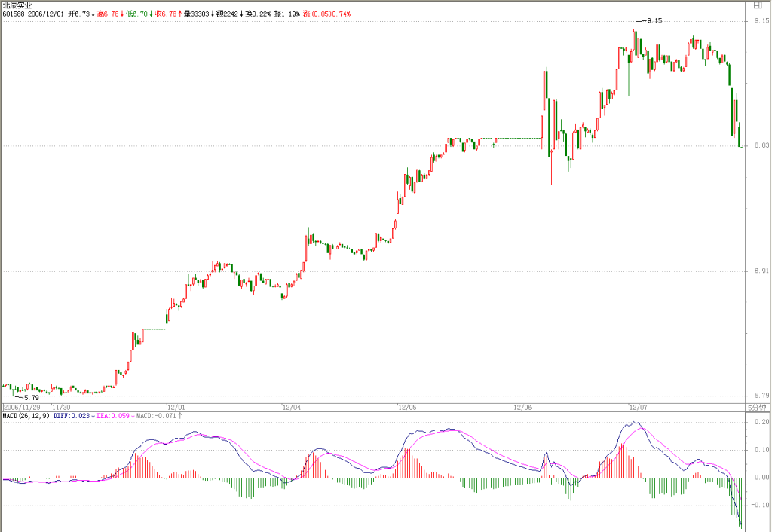This screenshot has width=772, height=532.
Task: Click the 8.03 price axis label
Action: 761,145
